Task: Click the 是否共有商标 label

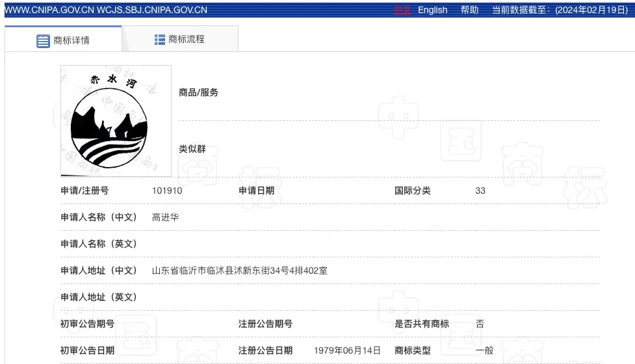Action: [x=422, y=324]
